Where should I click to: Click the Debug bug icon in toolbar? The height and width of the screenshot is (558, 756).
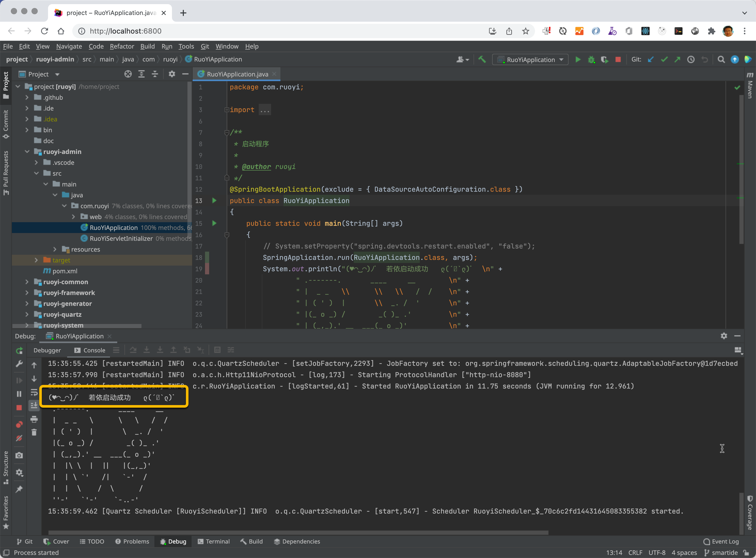pyautogui.click(x=591, y=59)
